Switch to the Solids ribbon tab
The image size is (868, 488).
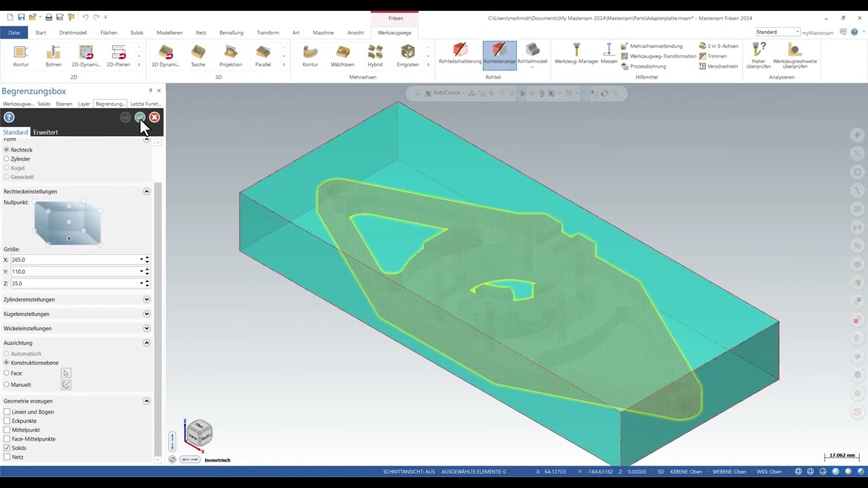point(136,33)
